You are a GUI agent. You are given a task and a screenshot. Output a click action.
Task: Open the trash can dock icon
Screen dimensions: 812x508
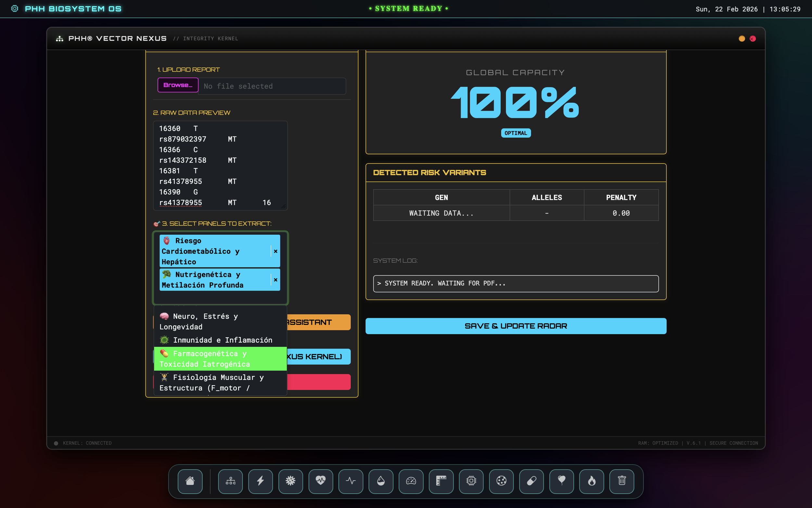[622, 481]
